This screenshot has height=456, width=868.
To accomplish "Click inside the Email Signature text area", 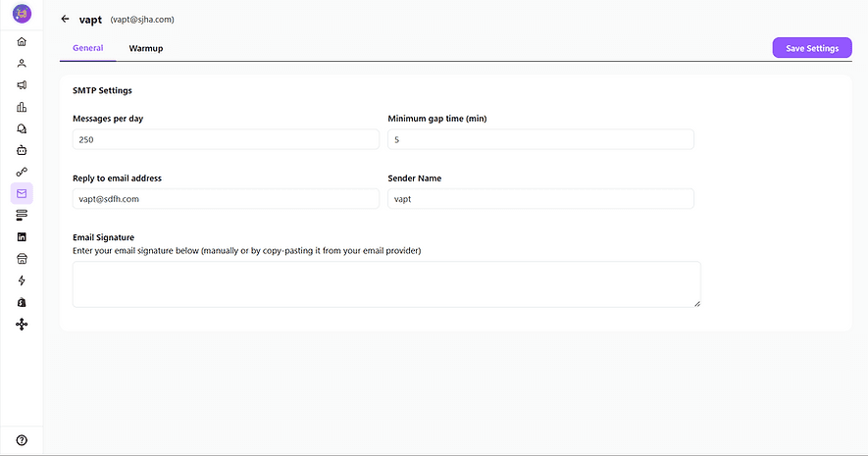I will click(386, 284).
